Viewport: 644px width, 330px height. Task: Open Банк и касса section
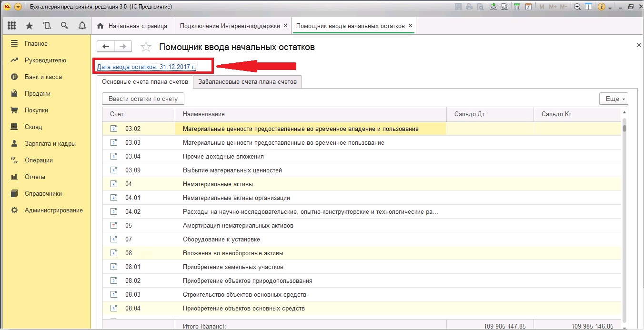point(43,77)
